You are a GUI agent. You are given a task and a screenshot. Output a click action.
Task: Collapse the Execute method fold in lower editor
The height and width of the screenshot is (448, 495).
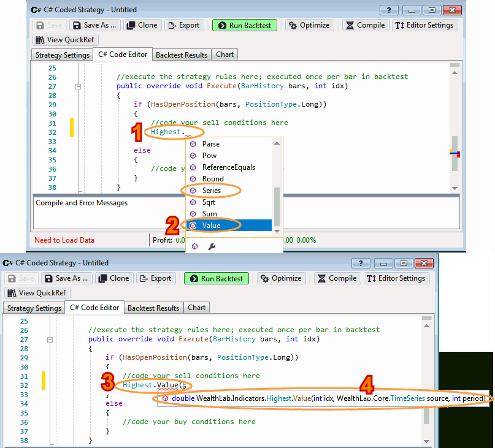(x=50, y=340)
